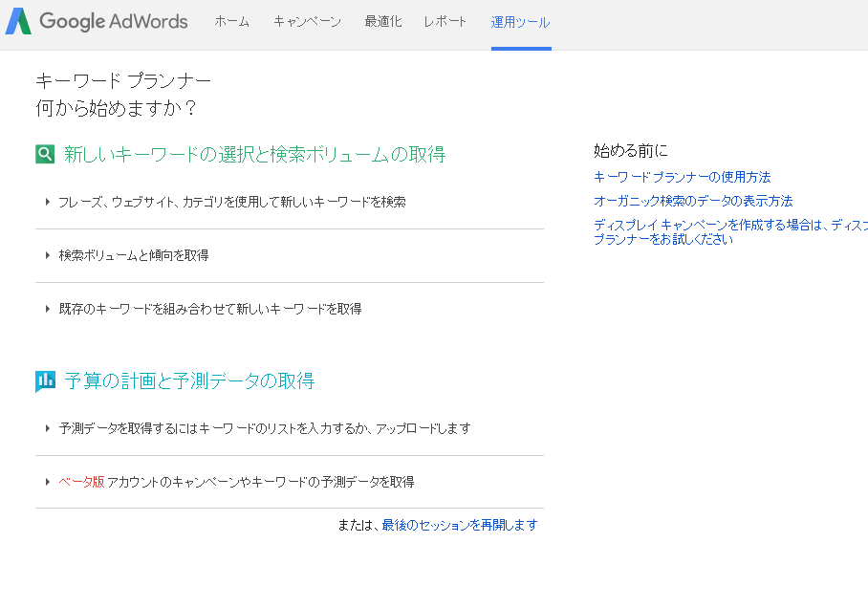
Task: Click the Google AdWords wordmark text
Action: [x=114, y=22]
